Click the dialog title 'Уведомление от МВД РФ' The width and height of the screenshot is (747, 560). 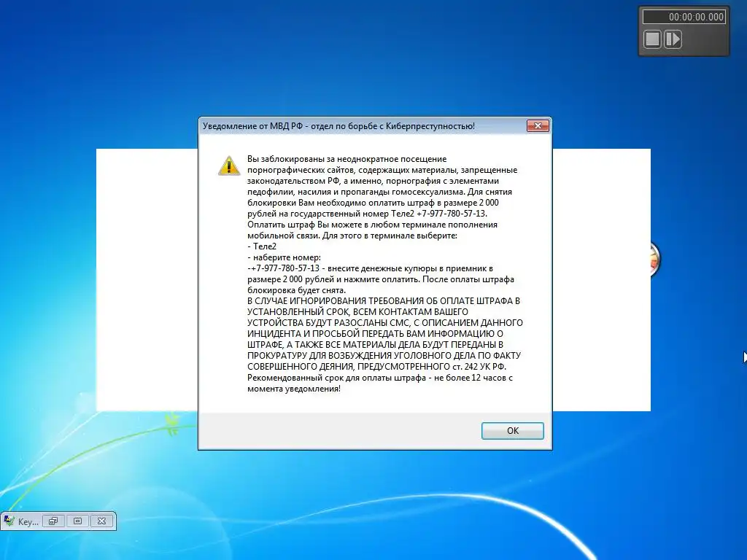252,126
